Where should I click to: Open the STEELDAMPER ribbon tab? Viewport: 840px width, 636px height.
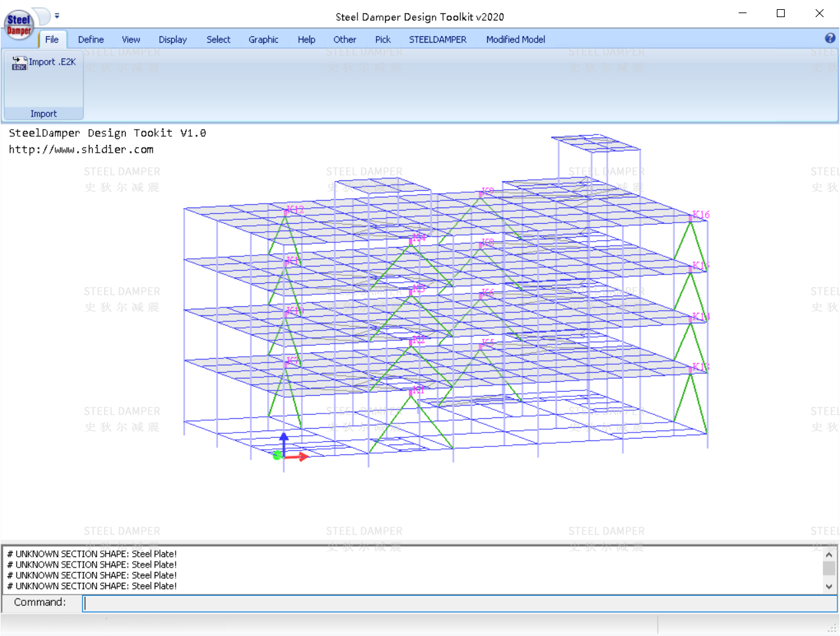point(438,40)
